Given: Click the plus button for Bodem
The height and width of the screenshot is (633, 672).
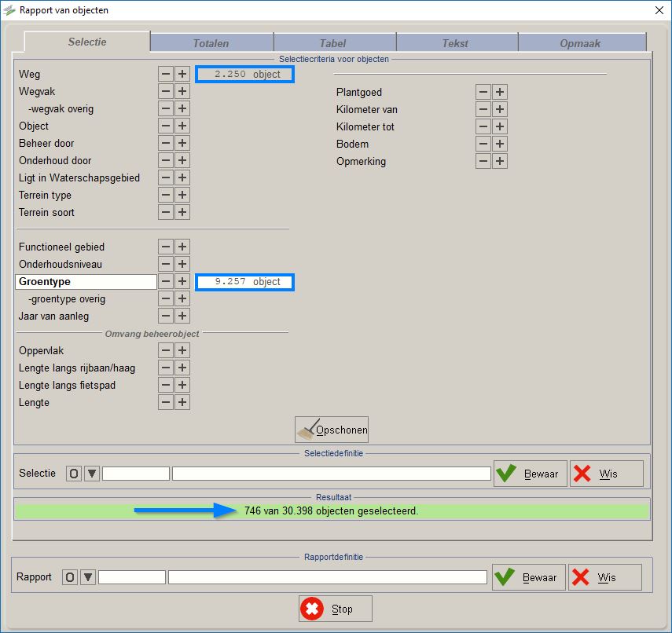Looking at the screenshot, I should click(500, 145).
